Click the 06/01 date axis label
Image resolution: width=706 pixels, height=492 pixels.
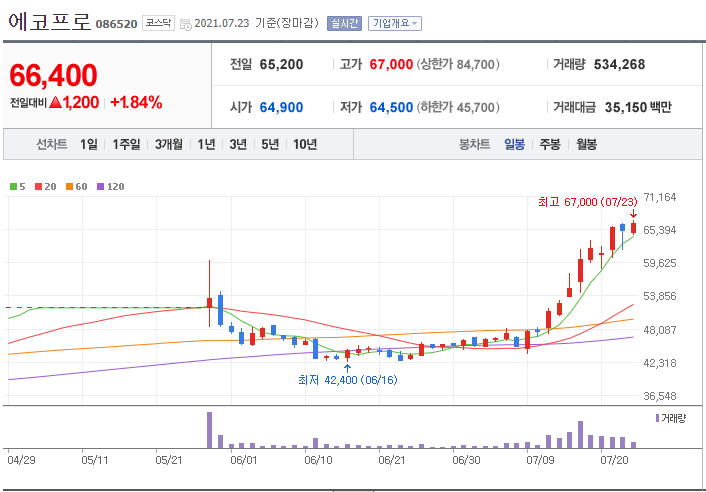coord(244,460)
